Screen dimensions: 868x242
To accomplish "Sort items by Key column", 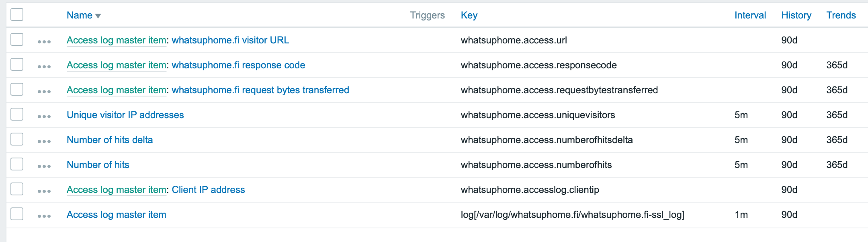I will [469, 15].
